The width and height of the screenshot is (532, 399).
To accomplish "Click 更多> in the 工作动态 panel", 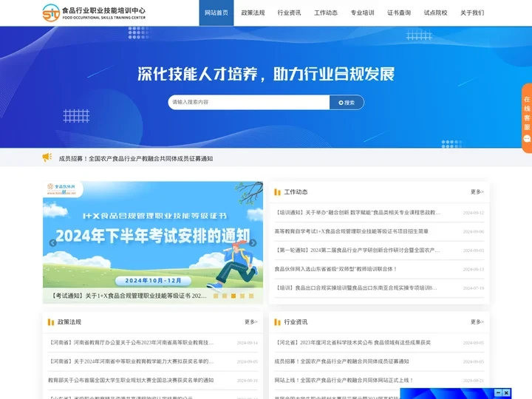I will tap(477, 191).
